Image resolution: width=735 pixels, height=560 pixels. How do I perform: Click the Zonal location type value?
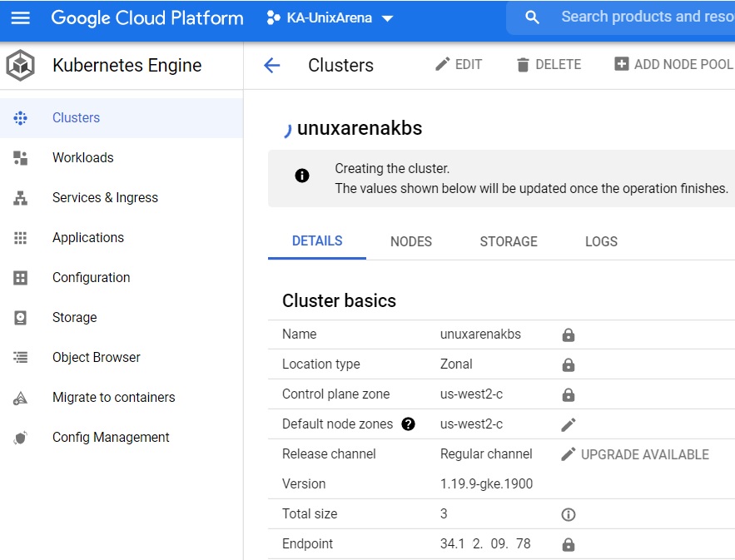[456, 364]
